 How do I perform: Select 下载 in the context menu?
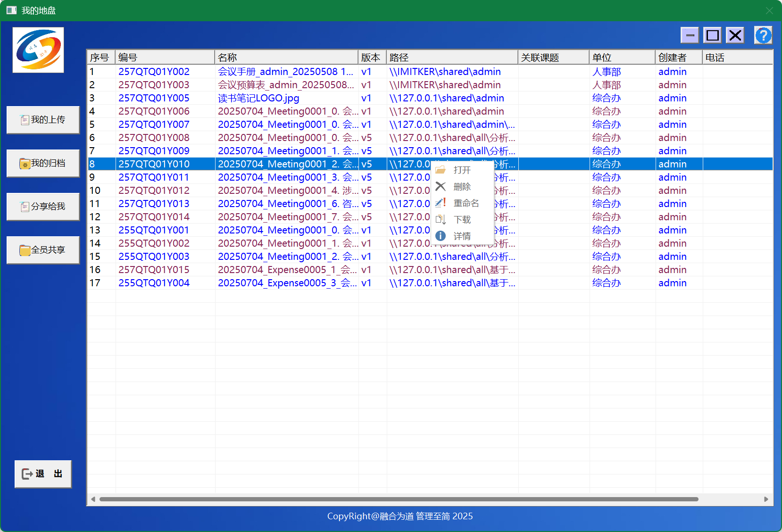click(462, 219)
